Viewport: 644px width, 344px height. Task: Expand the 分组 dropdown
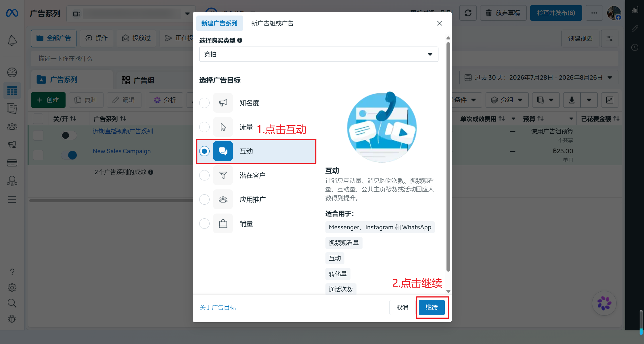(507, 100)
